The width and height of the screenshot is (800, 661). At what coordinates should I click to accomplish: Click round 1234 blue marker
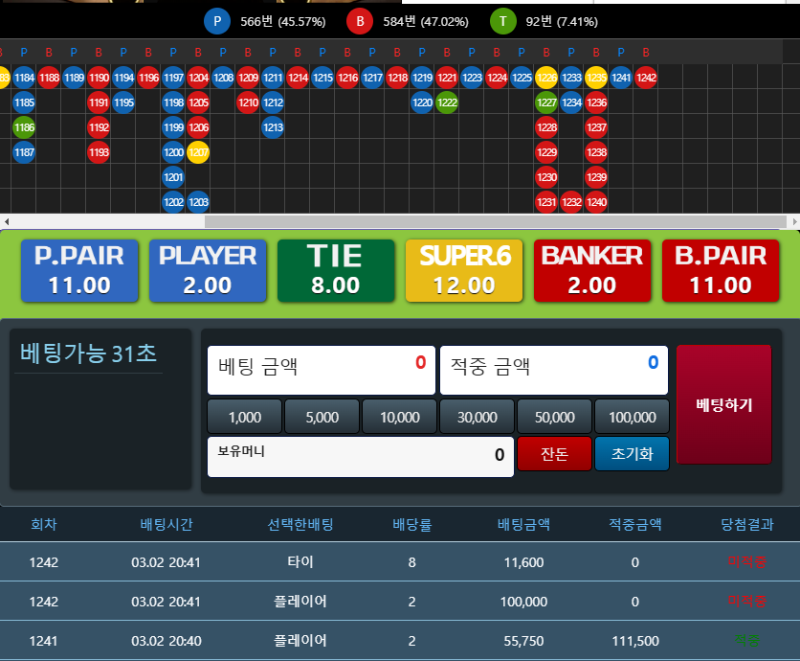tap(571, 103)
